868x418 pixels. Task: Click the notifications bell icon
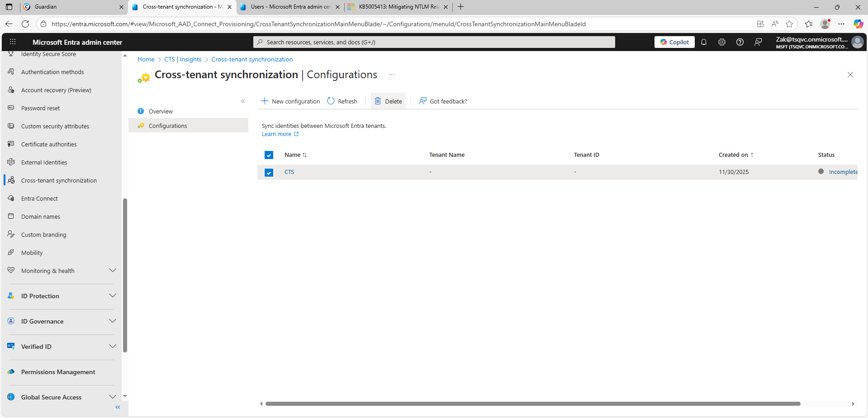coord(704,42)
